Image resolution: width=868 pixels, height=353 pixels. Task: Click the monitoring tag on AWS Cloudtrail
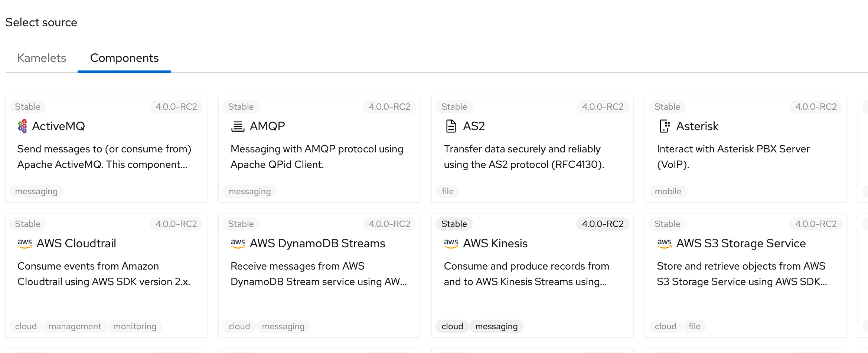coord(135,326)
